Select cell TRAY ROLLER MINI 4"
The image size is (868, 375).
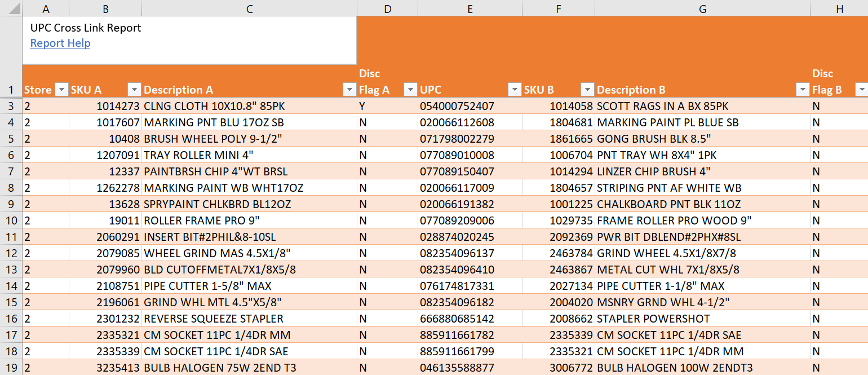coord(249,155)
